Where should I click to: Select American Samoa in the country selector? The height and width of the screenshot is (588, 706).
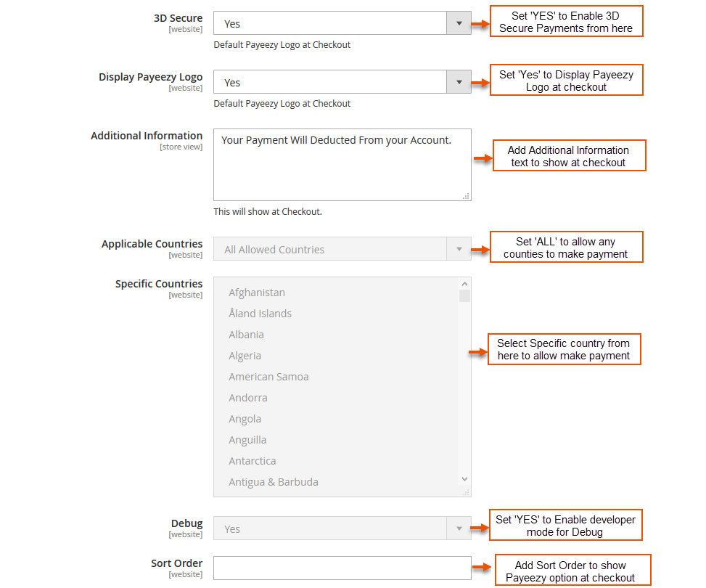coord(268,377)
